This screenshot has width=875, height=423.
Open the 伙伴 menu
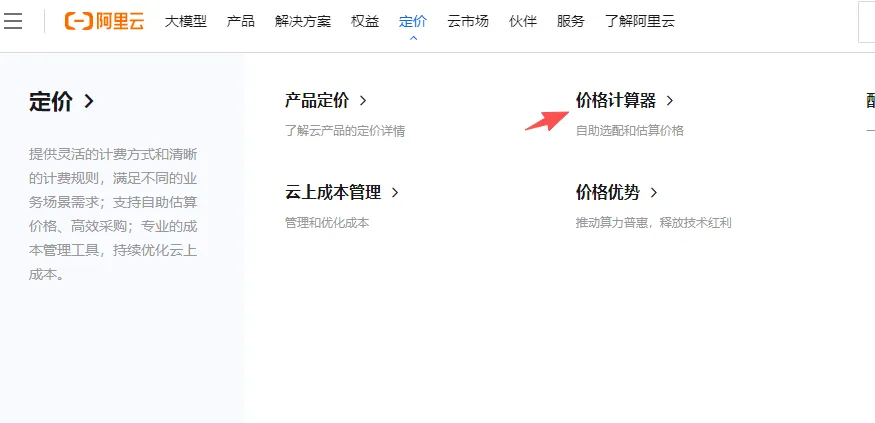(523, 22)
